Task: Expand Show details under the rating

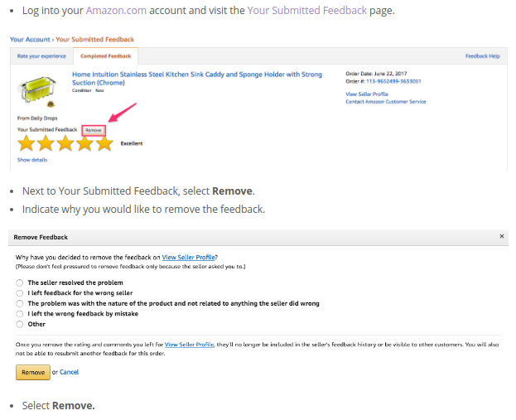Action: click(x=32, y=160)
